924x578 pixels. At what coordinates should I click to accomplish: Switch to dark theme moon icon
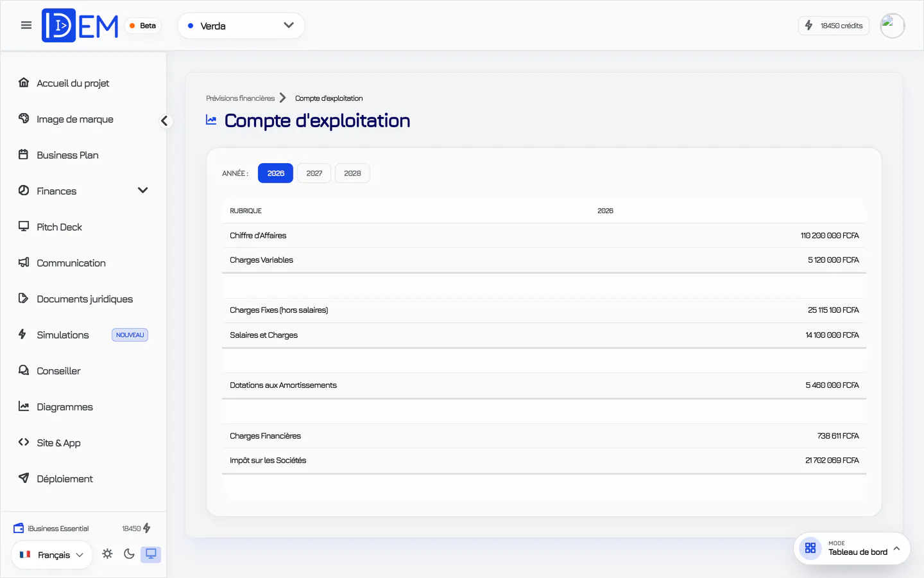coord(129,554)
